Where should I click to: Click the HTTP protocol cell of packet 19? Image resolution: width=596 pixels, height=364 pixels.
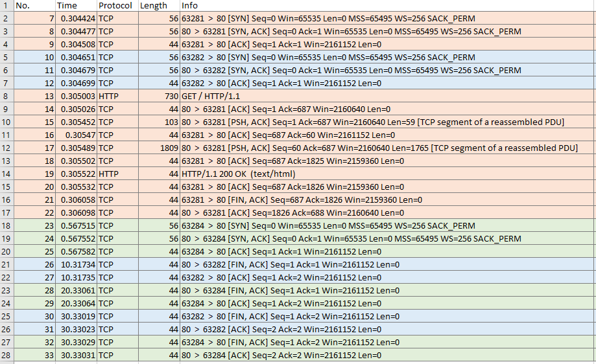117,174
